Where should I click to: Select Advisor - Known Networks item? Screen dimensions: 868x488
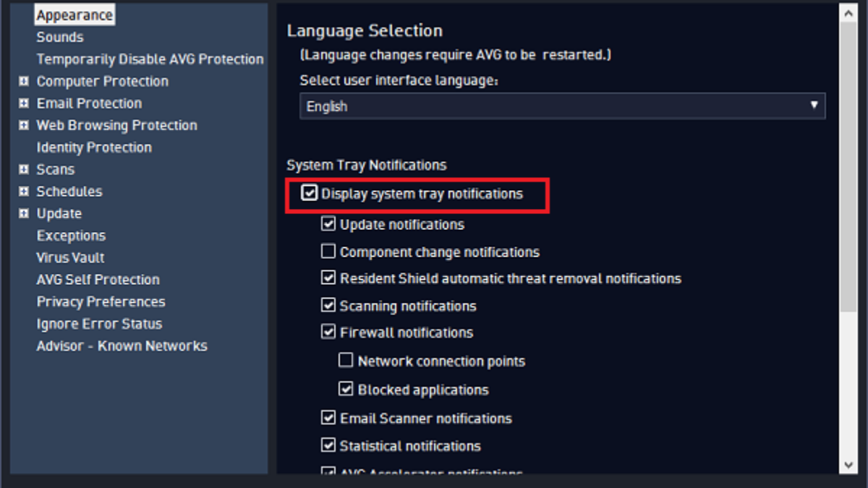pyautogui.click(x=122, y=346)
